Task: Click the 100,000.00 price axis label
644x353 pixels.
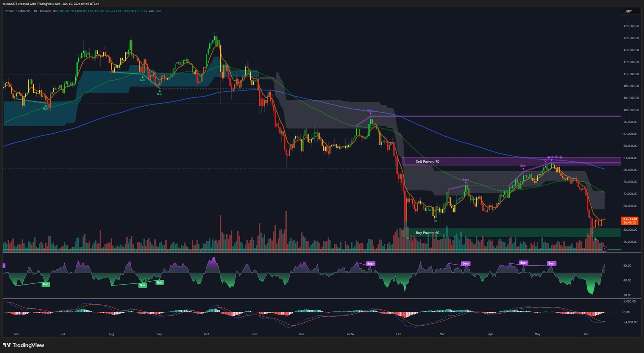Action: pos(631,110)
